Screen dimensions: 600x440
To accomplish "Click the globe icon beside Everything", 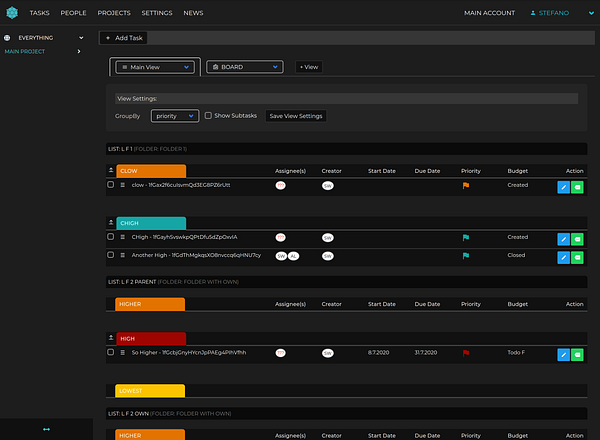I will click(x=7, y=38).
